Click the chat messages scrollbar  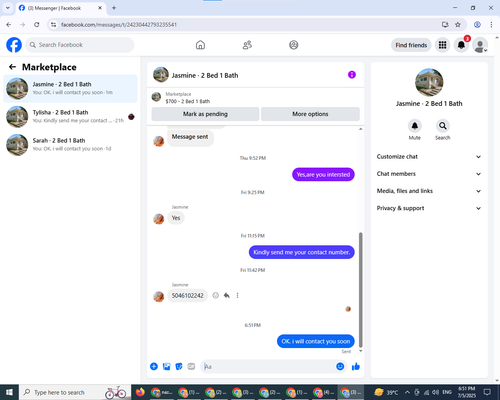click(361, 290)
